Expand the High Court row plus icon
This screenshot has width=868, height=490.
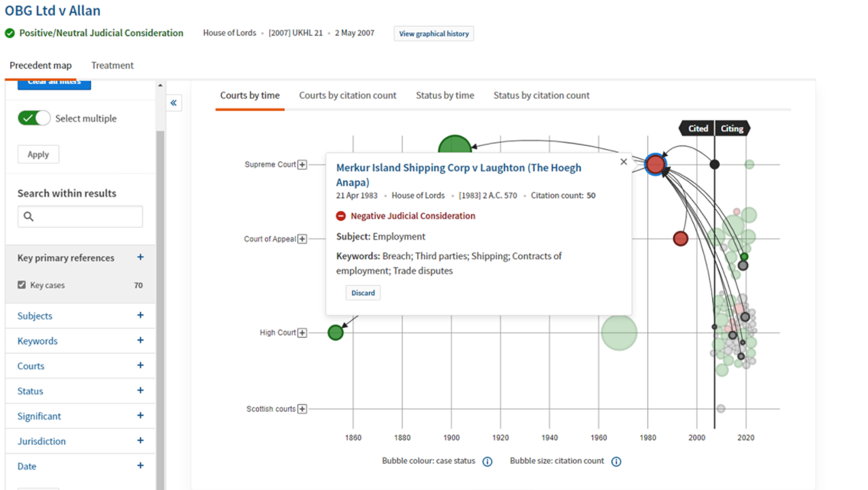coord(302,333)
